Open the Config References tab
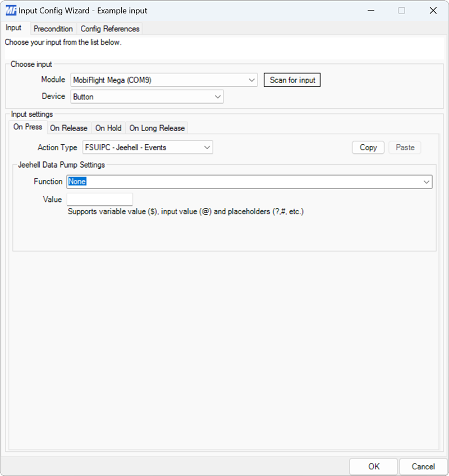This screenshot has height=476, width=449. point(110,29)
